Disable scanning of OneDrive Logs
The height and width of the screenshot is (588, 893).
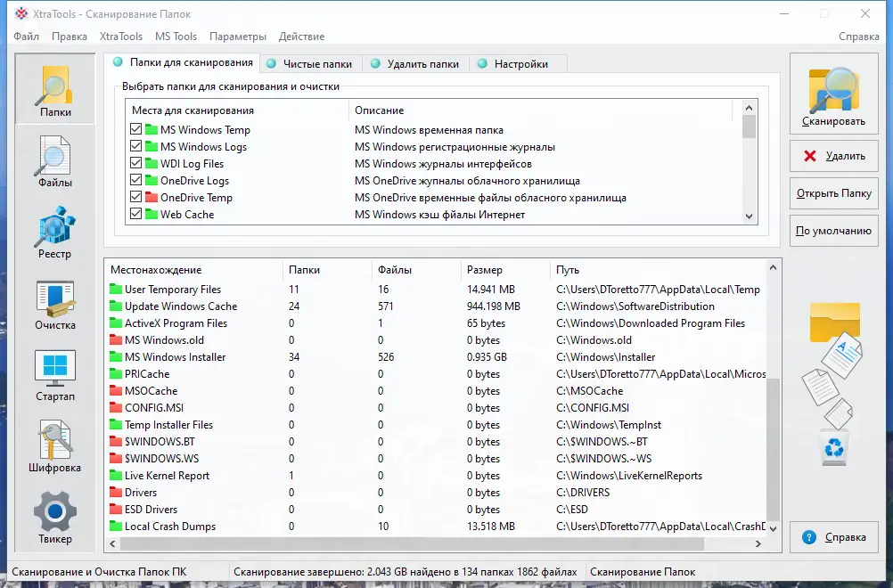coord(135,180)
